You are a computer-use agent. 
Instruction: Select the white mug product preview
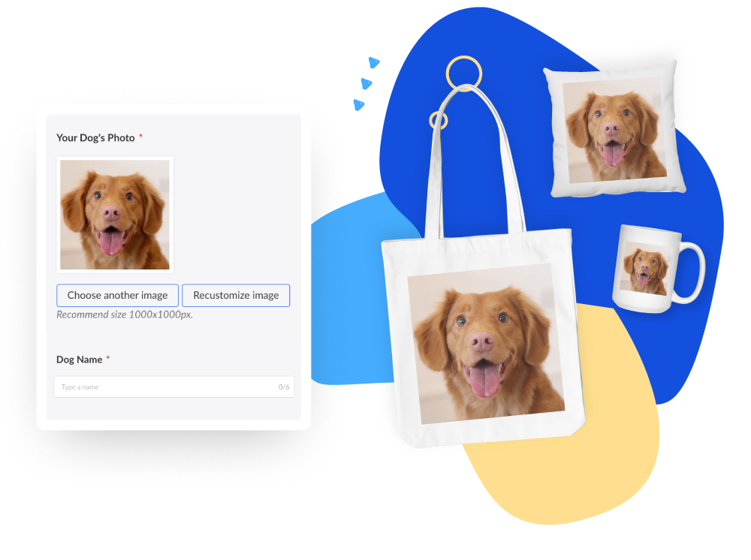click(644, 268)
